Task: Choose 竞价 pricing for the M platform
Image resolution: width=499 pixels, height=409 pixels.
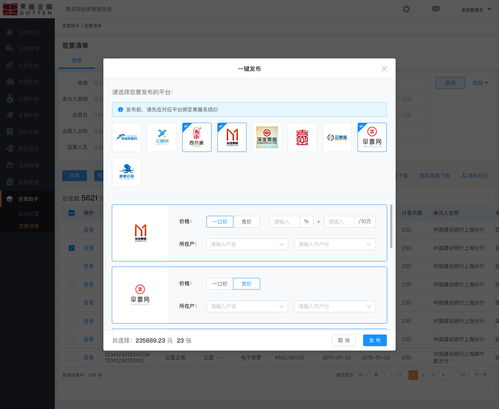Action: [246, 222]
